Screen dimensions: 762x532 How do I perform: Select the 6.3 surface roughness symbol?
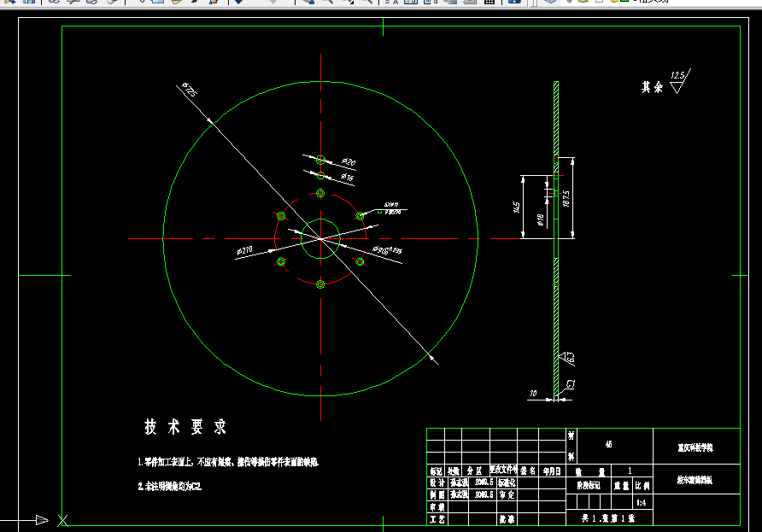pyautogui.click(x=567, y=358)
